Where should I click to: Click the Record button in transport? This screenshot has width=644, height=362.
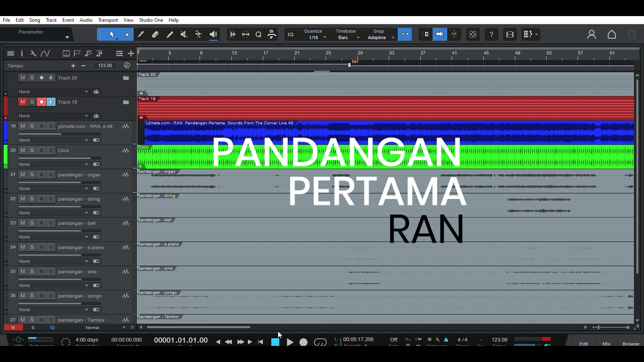point(303,342)
